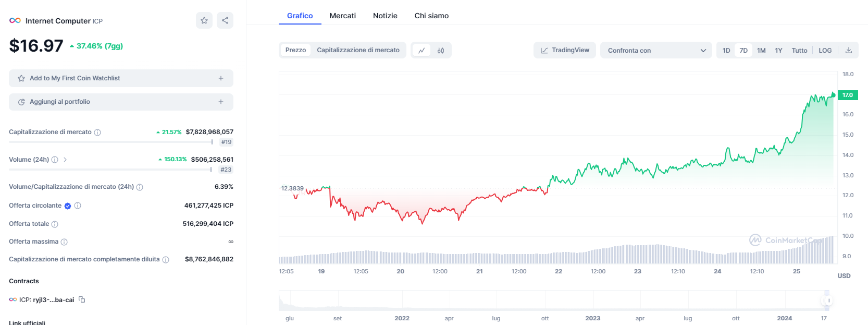
Task: Click Aggiungi al portfolio button
Action: [x=121, y=102]
